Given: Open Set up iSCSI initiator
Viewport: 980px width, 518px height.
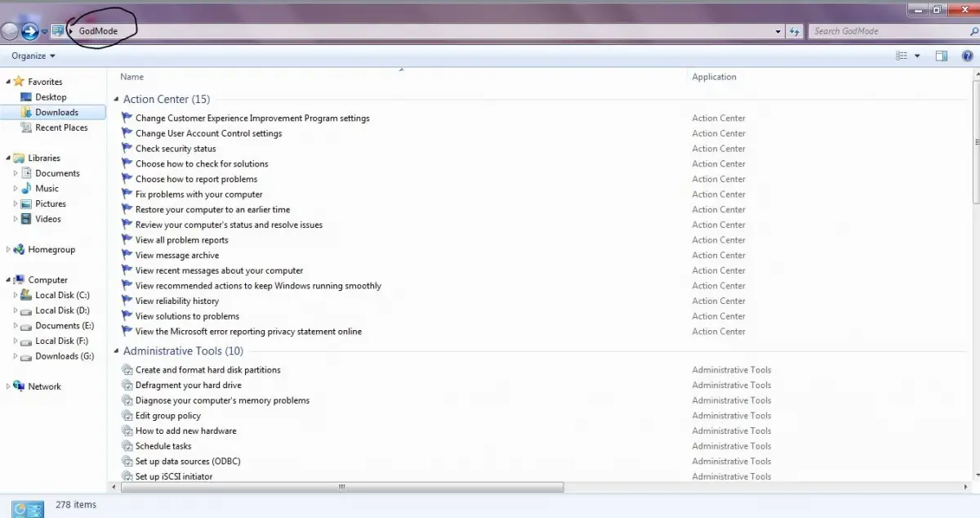Looking at the screenshot, I should (174, 476).
